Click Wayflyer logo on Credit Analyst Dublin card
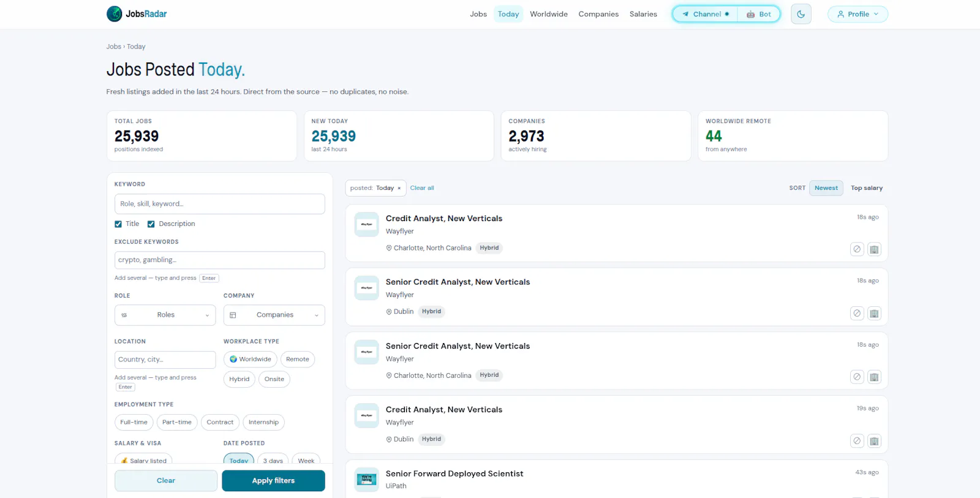Image resolution: width=980 pixels, height=498 pixels. [367, 416]
